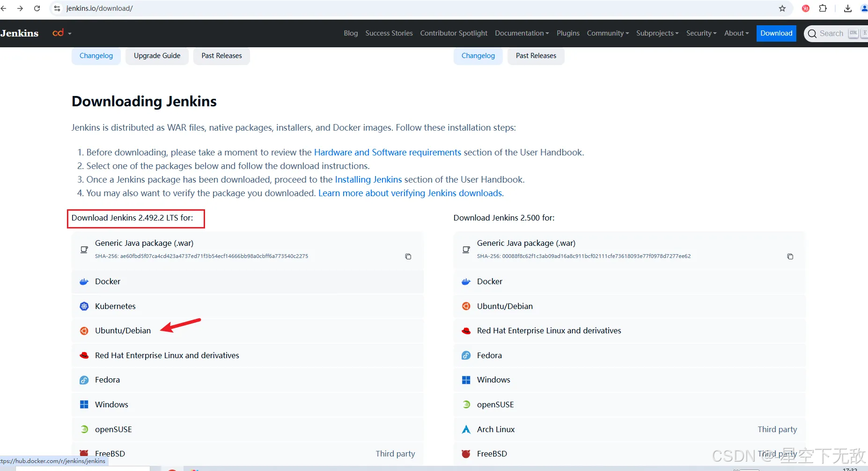
Task: Open Plugins in the navbar
Action: click(x=568, y=33)
